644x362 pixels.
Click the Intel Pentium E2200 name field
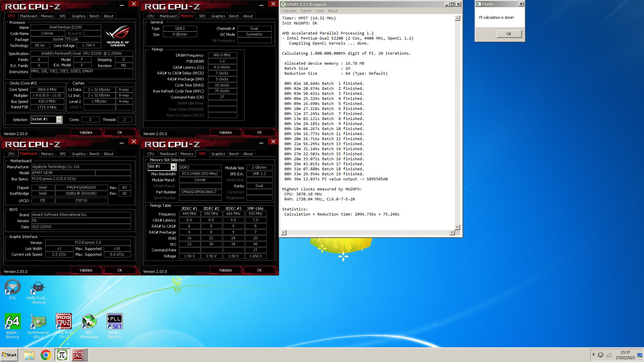pos(65,27)
